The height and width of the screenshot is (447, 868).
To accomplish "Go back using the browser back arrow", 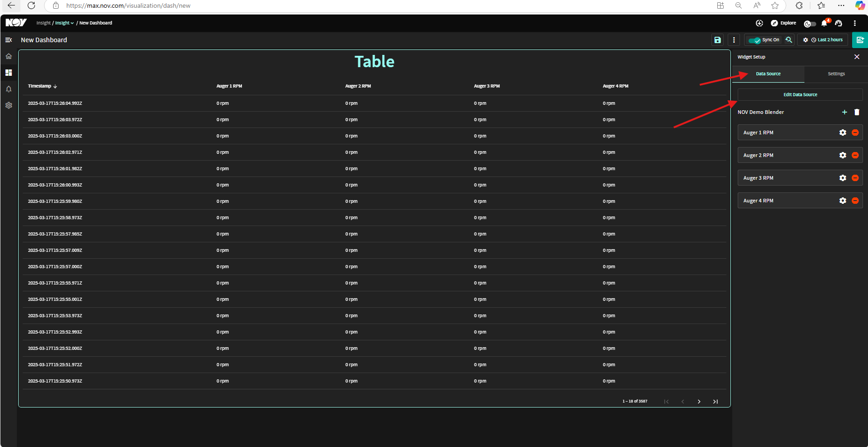I will click(11, 5).
